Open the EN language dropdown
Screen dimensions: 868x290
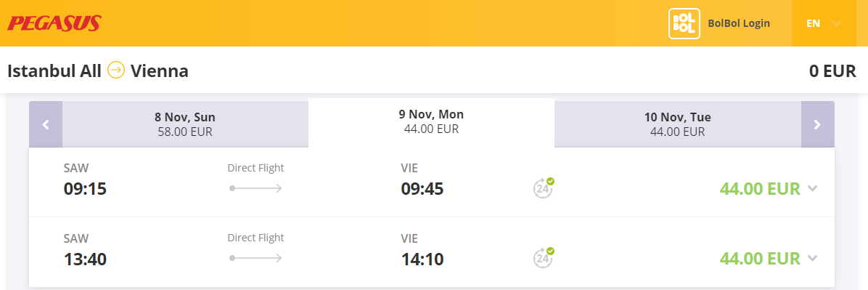click(x=824, y=23)
